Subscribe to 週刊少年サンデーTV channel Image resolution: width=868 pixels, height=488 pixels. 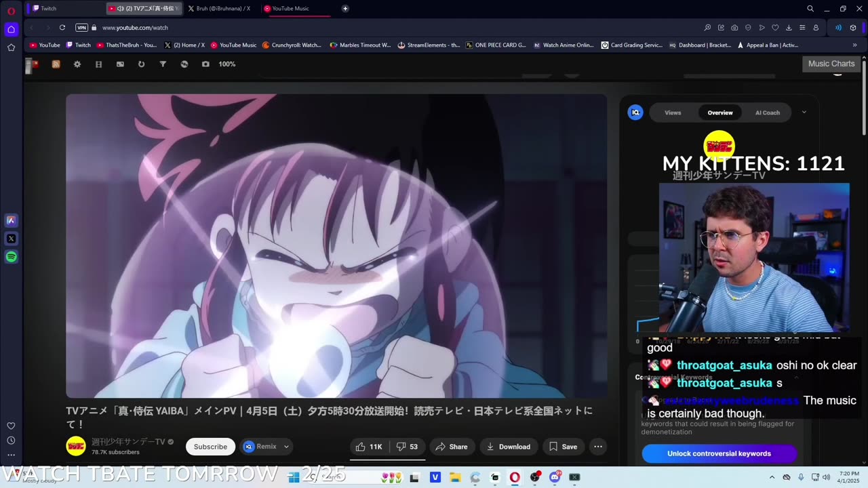click(210, 447)
